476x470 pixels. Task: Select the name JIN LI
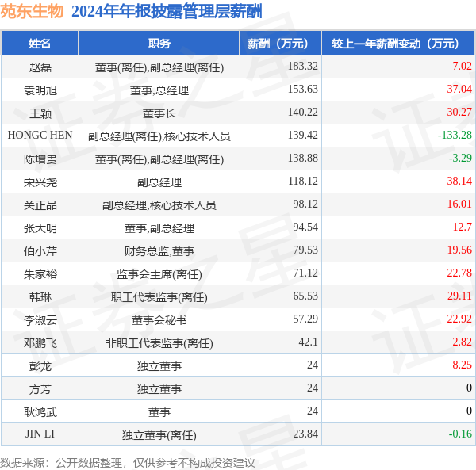coord(40,434)
